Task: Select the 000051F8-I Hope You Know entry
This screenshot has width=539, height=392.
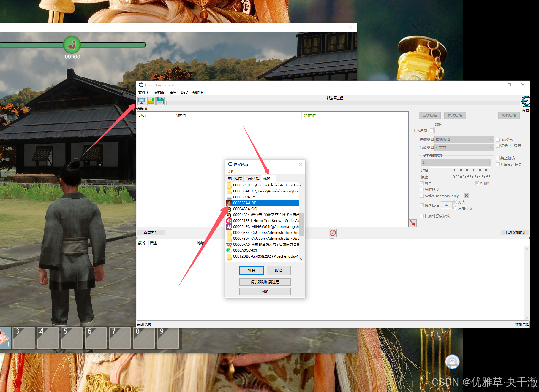Action: tap(263, 221)
